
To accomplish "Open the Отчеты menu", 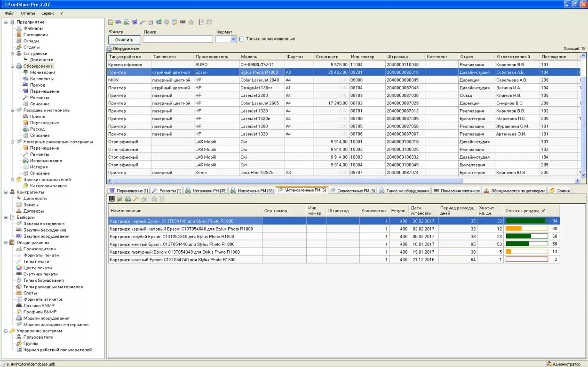I will [x=28, y=13].
